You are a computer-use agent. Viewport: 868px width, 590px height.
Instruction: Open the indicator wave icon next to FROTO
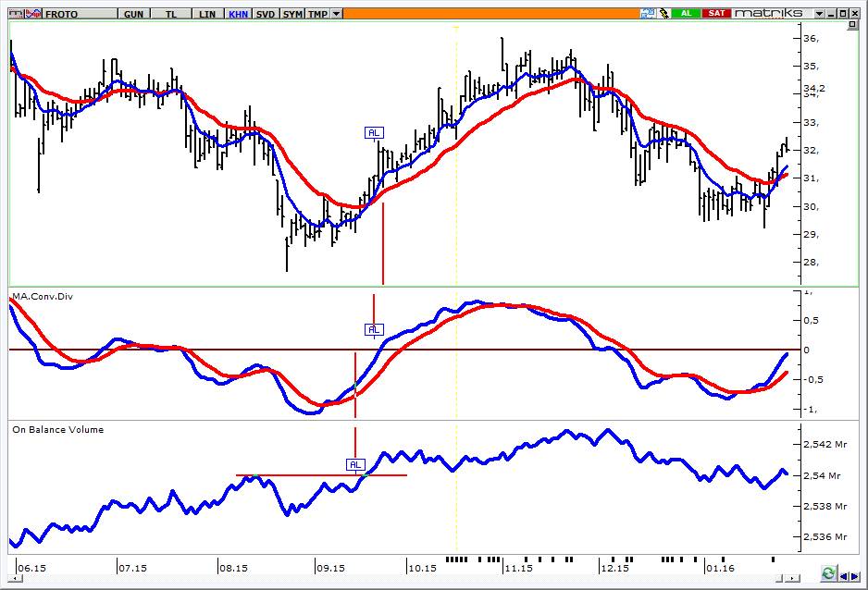tap(33, 13)
